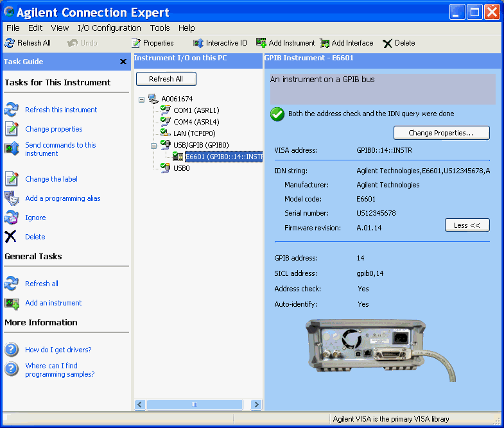Open the Edit menu
This screenshot has height=428, width=504.
(x=35, y=28)
